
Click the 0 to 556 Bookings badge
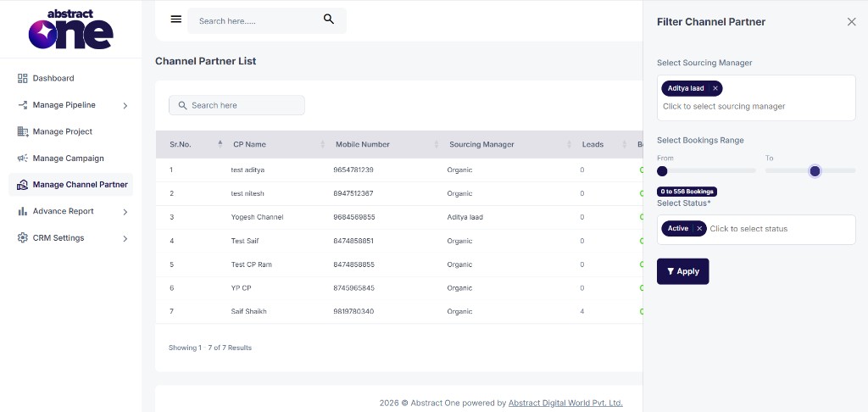click(687, 192)
